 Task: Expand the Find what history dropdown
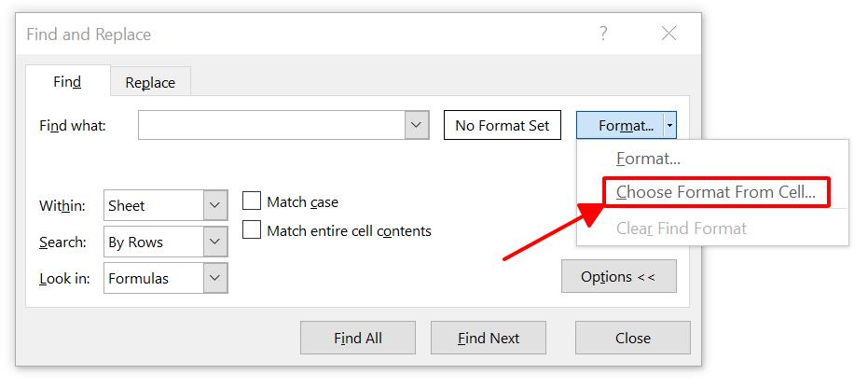(417, 125)
